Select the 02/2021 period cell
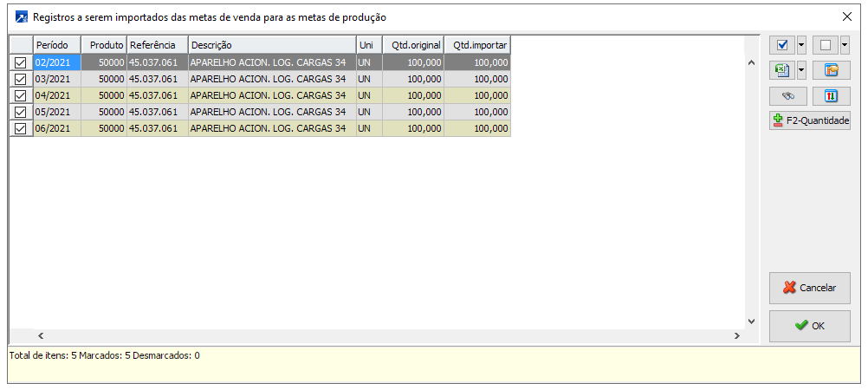Screen dimensions: 868x390 coord(57,62)
